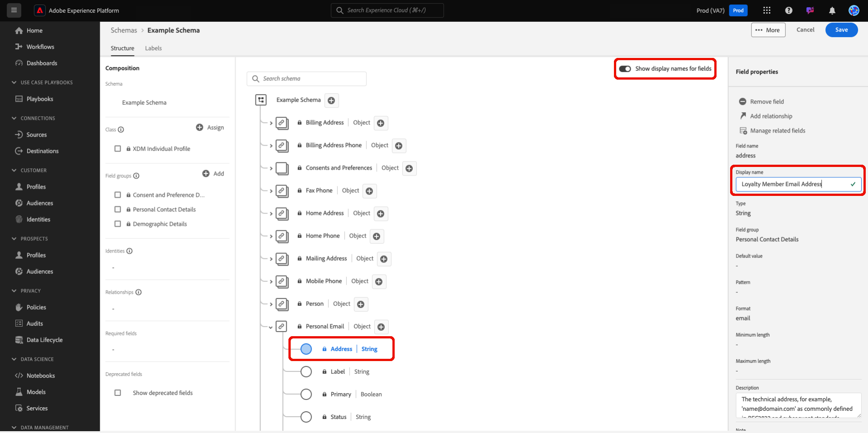
Task: Open the Help question mark icon
Action: coord(788,10)
